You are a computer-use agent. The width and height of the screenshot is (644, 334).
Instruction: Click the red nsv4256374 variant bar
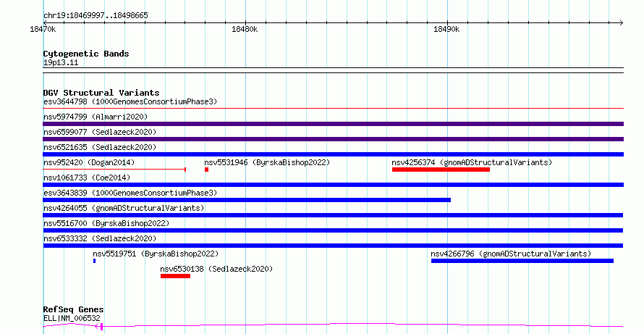[x=441, y=170]
